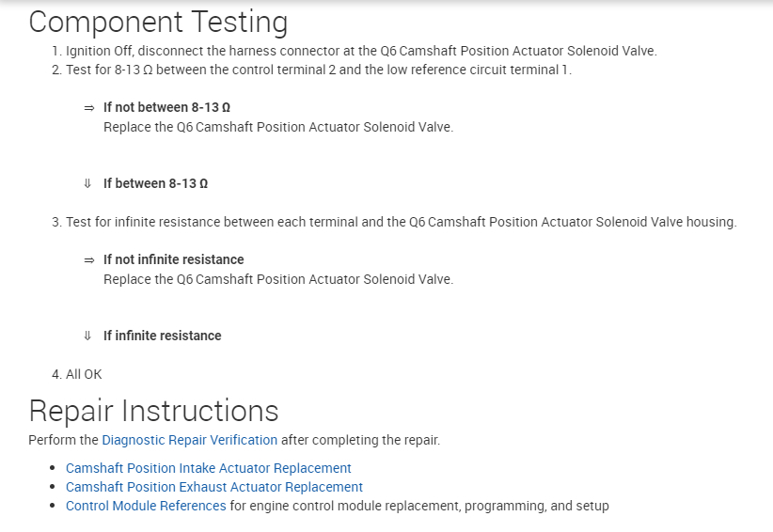Click the right arrow beside "If not infinite resistance"
773x532 pixels.
88,260
